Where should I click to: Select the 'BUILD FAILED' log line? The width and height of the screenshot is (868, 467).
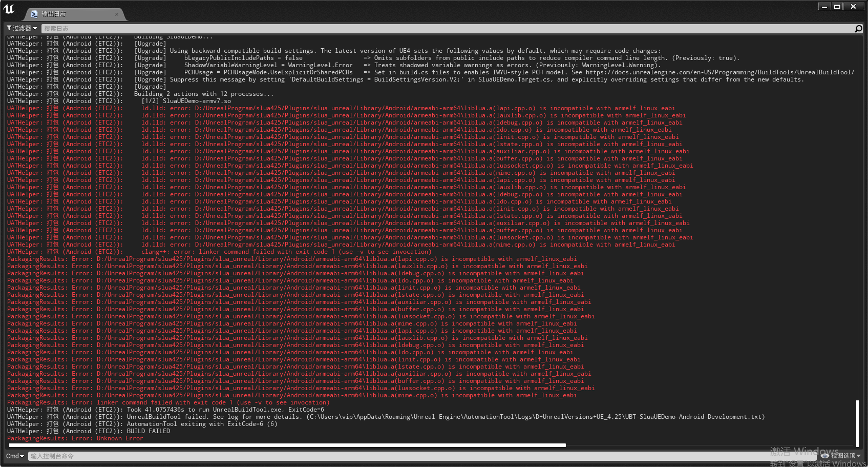pos(89,431)
